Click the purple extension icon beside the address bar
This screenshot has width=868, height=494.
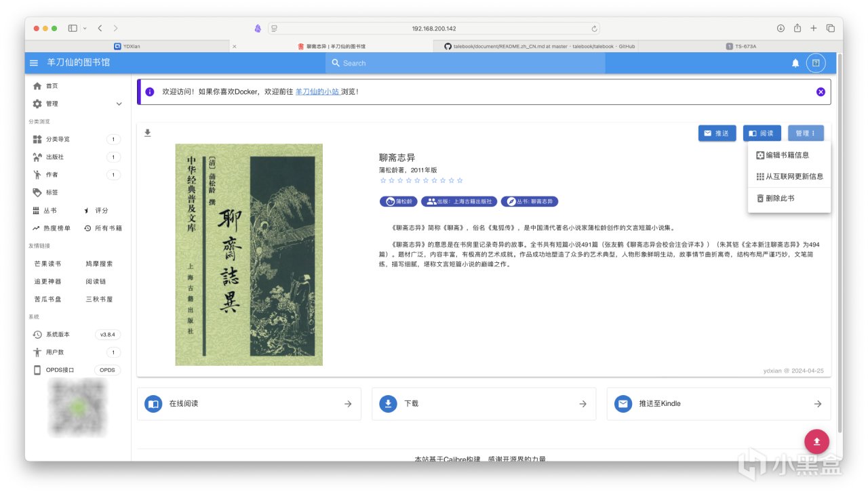pos(258,28)
